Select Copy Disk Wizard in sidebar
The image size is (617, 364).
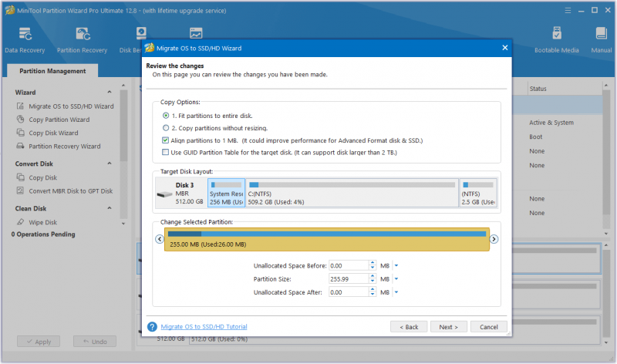(53, 133)
